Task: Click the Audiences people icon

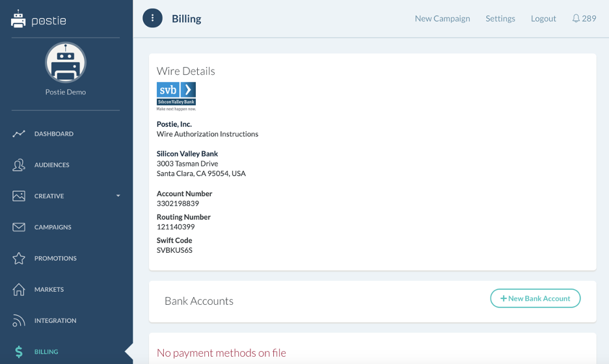Action: (x=19, y=165)
